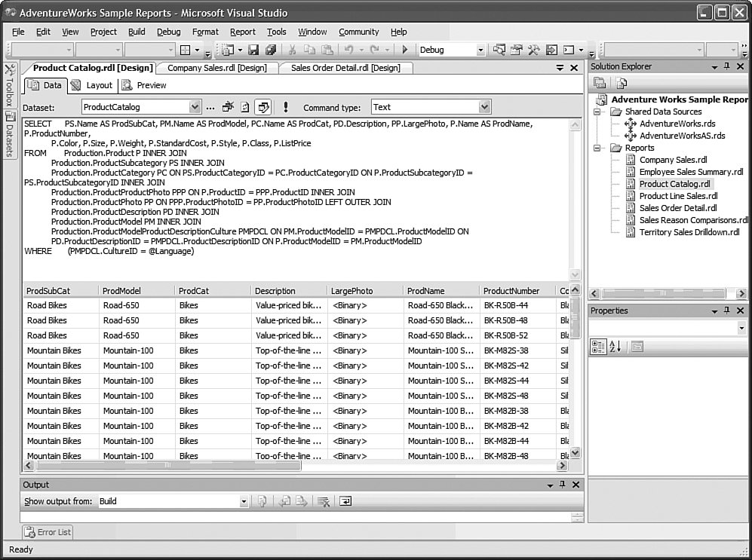752x560 pixels.
Task: Open the Report menu
Action: pyautogui.click(x=243, y=32)
